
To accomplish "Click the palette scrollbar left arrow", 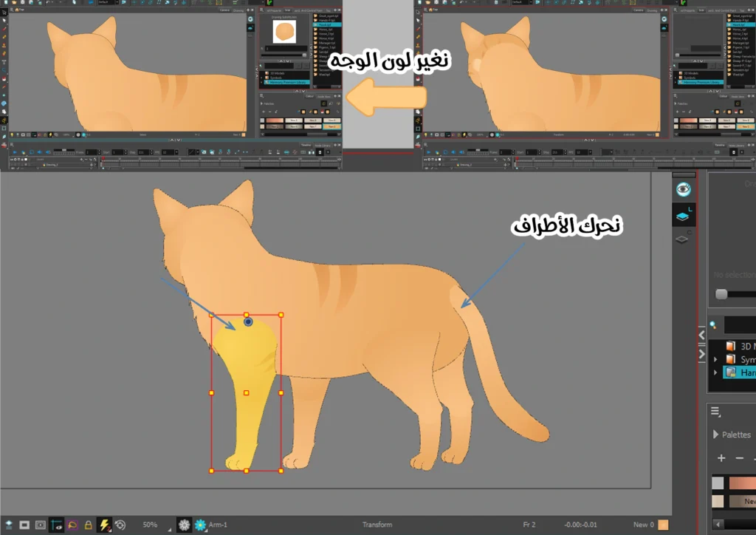I will pyautogui.click(x=718, y=524).
